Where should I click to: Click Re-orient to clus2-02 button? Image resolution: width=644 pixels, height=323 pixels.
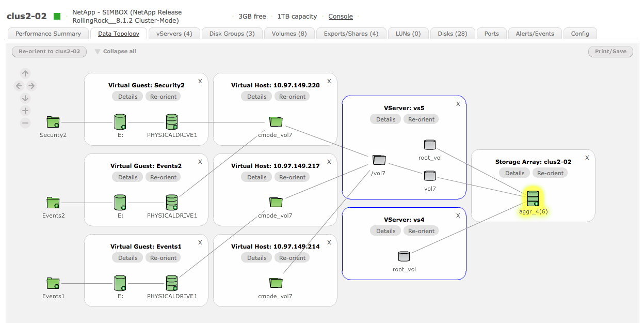pos(49,52)
